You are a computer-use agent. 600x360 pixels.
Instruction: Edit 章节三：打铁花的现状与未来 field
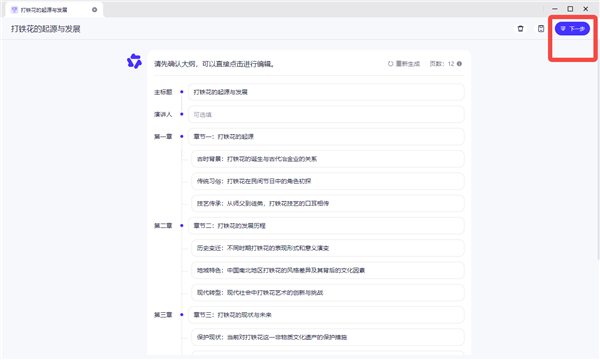[326, 315]
